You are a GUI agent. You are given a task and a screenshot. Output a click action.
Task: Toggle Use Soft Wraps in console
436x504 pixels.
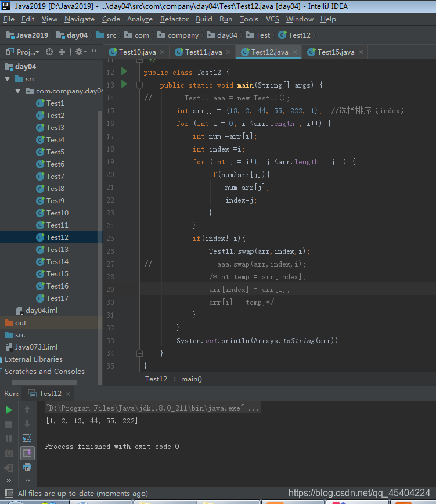coord(27,438)
